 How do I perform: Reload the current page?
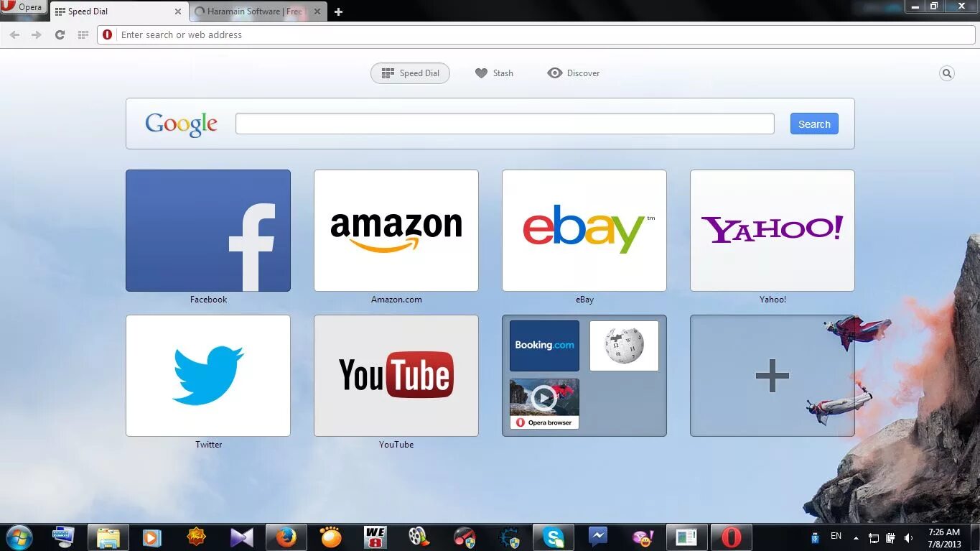[x=60, y=34]
